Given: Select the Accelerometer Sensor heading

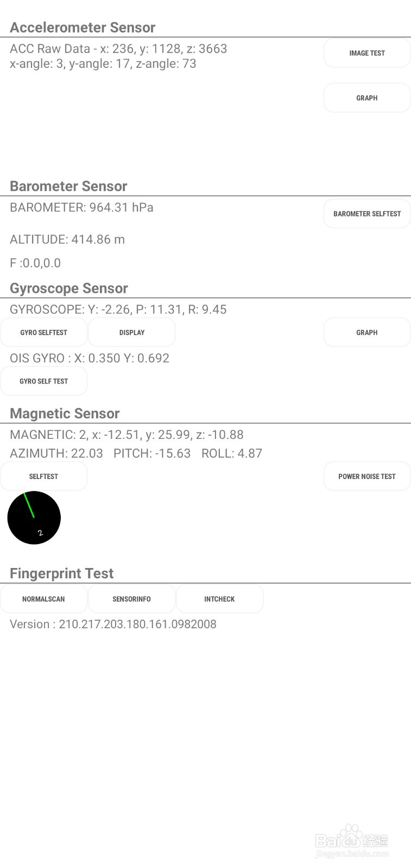Looking at the screenshot, I should 83,28.
